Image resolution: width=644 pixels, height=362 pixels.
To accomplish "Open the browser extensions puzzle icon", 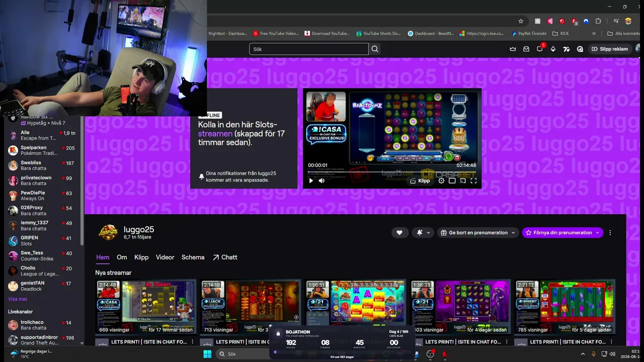I will tap(598, 21).
